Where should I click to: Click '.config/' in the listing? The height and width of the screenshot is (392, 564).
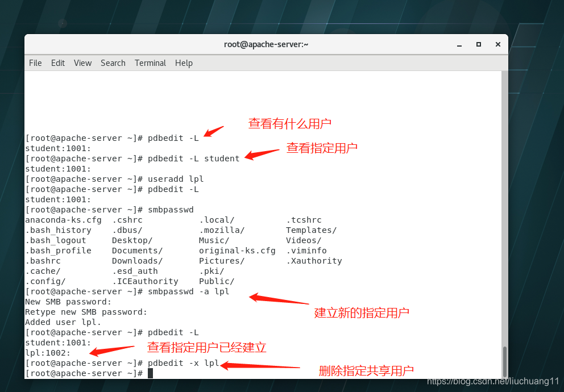point(45,281)
